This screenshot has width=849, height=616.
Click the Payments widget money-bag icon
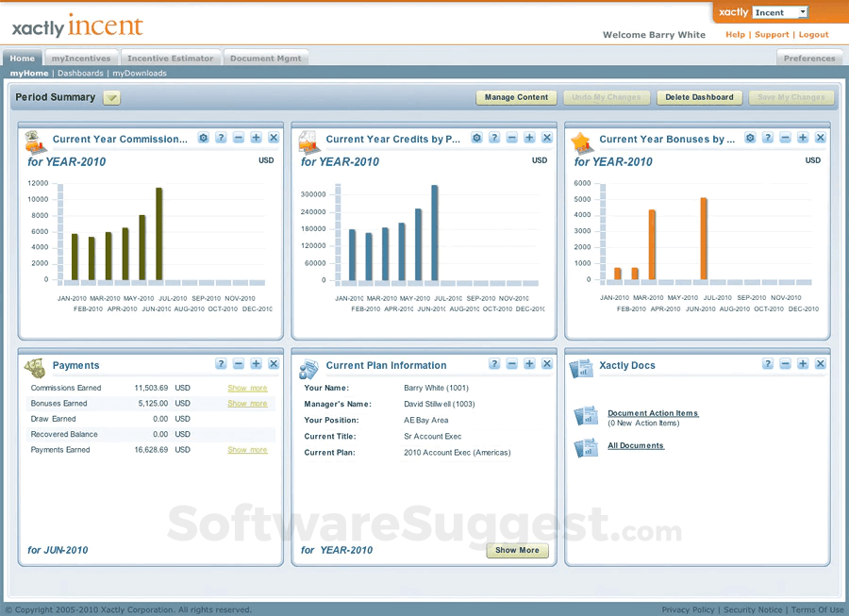tap(35, 366)
